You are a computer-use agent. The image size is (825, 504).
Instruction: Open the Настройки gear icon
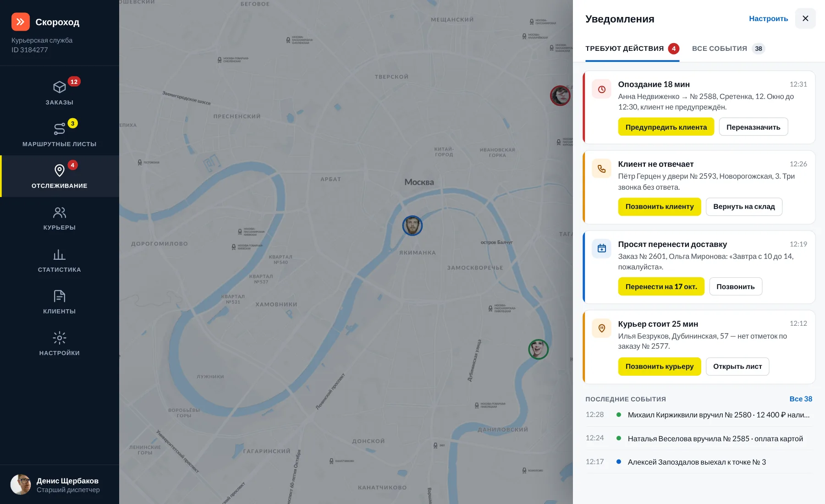60,338
